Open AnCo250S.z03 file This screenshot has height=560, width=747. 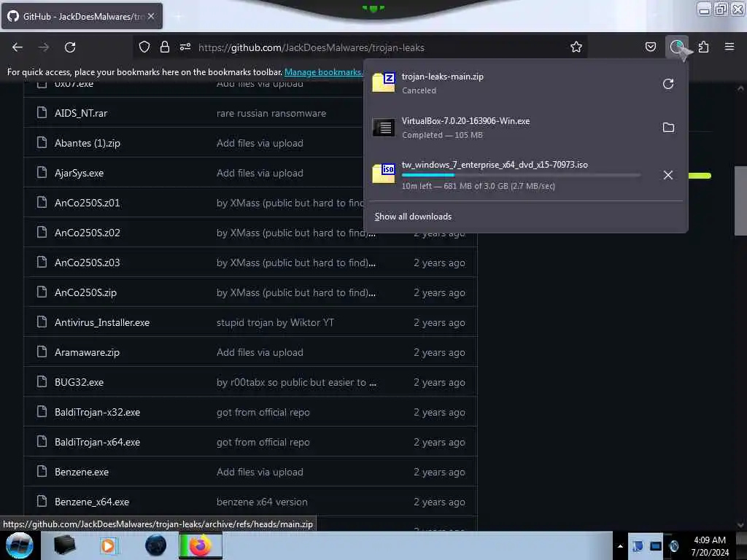click(x=88, y=262)
